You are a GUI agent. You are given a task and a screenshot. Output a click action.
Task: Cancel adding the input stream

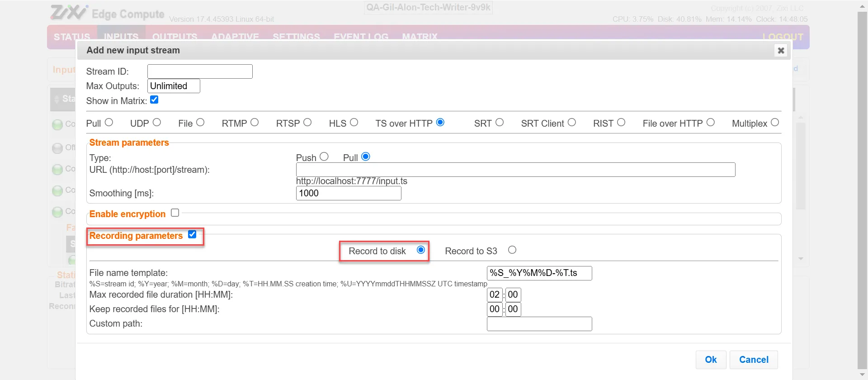tap(754, 360)
